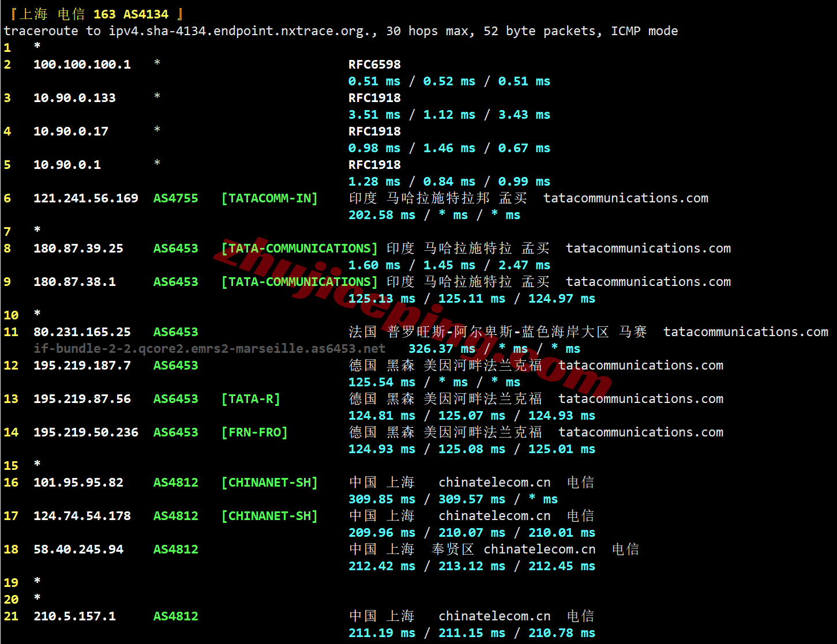Click IP address 180.87.38.1
Image resolution: width=837 pixels, height=644 pixels.
[74, 282]
